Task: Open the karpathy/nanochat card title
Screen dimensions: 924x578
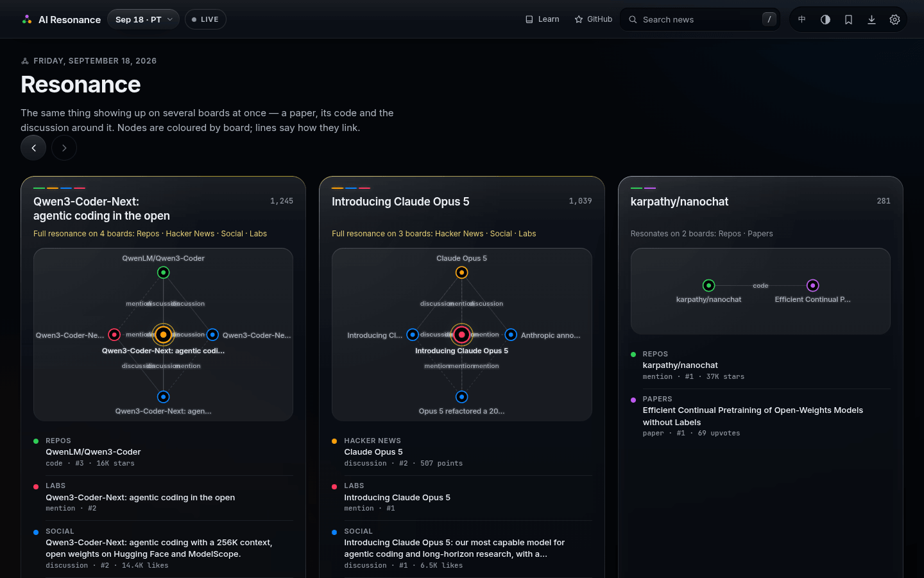Action: [x=680, y=202]
